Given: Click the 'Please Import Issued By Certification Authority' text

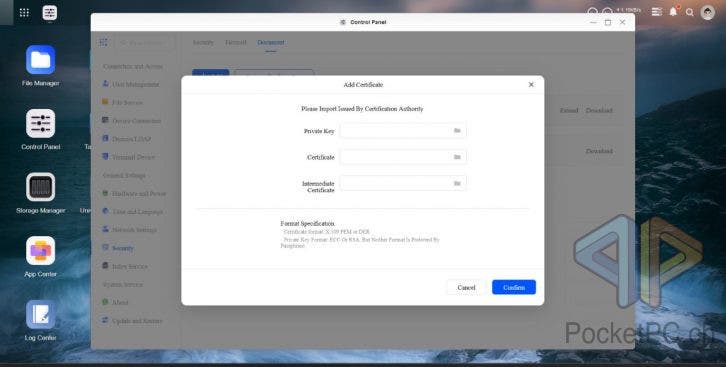Looking at the screenshot, I should coord(362,109).
